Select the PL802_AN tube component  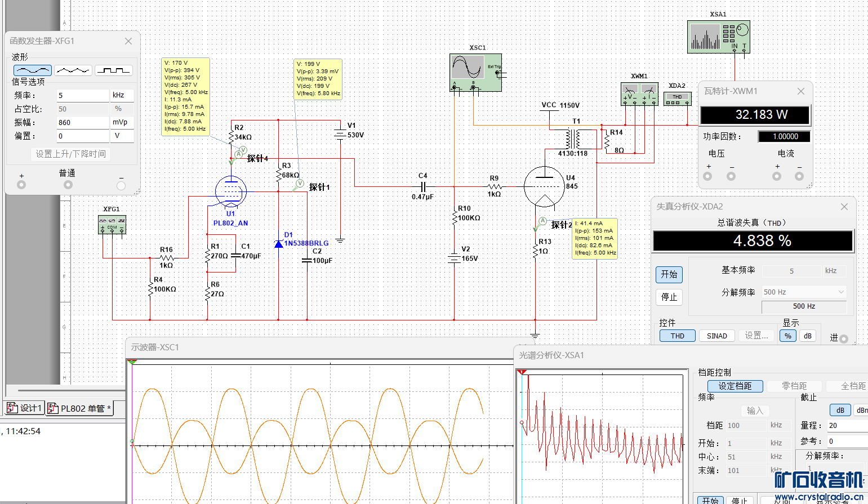pos(231,192)
